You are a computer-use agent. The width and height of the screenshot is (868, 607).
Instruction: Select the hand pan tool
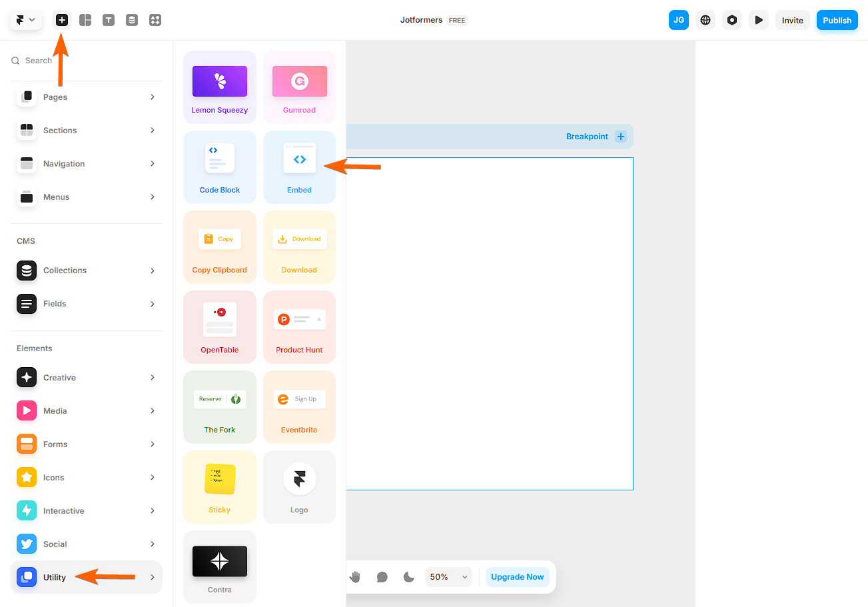[355, 577]
